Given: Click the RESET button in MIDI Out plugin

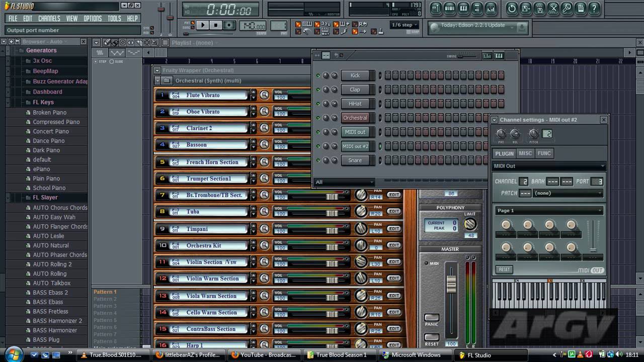Looking at the screenshot, I should coord(504,269).
